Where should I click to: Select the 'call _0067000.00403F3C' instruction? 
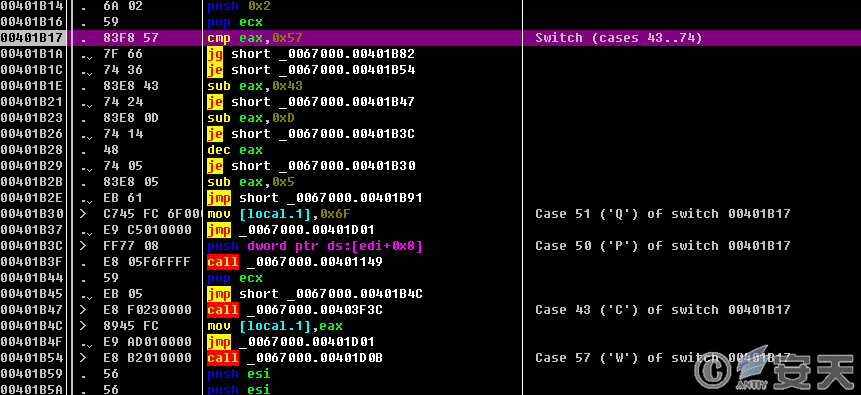click(295, 309)
